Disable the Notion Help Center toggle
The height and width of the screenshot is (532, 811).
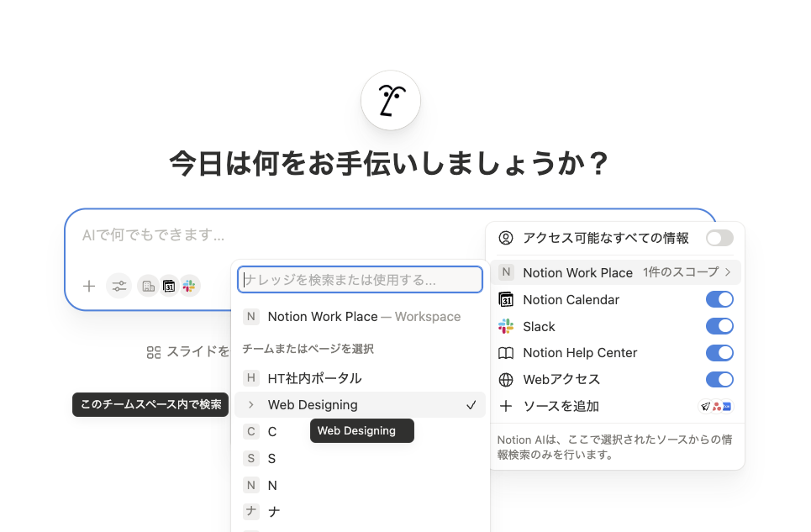coord(719,353)
